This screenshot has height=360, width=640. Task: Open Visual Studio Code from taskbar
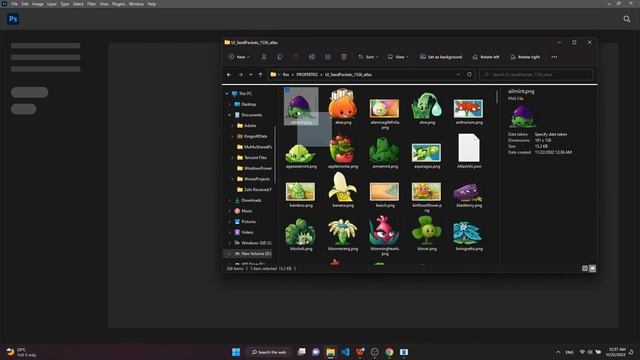tap(345, 352)
